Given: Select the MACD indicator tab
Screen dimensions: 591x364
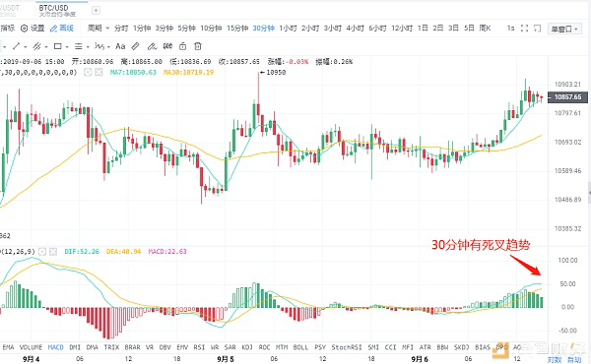Looking at the screenshot, I should (x=55, y=347).
